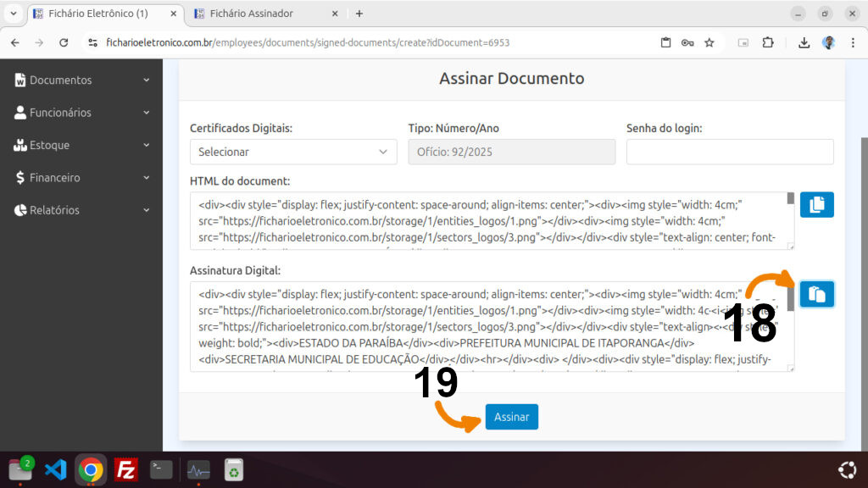The image size is (868, 488).
Task: Open the Chrome three-dot menu
Action: coord(853,42)
